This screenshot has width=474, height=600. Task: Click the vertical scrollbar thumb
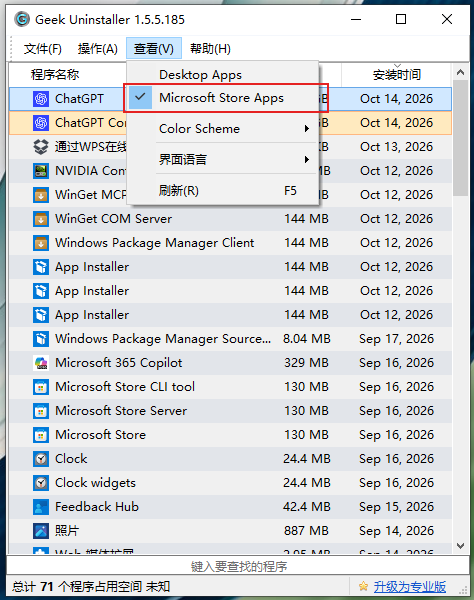point(461,138)
